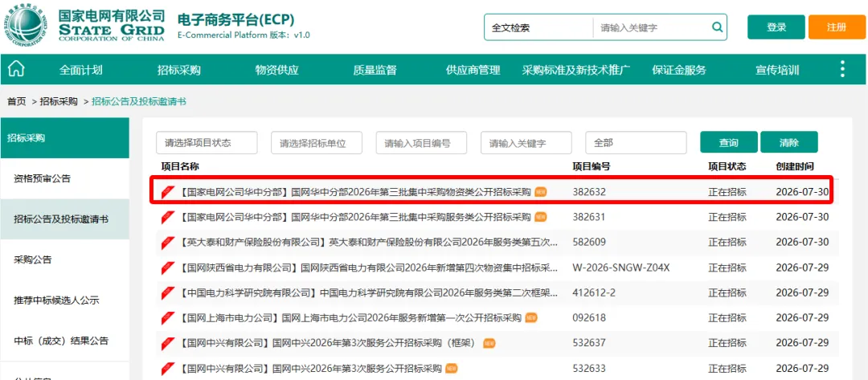
Task: Open the 供应商管理 menu
Action: click(473, 70)
